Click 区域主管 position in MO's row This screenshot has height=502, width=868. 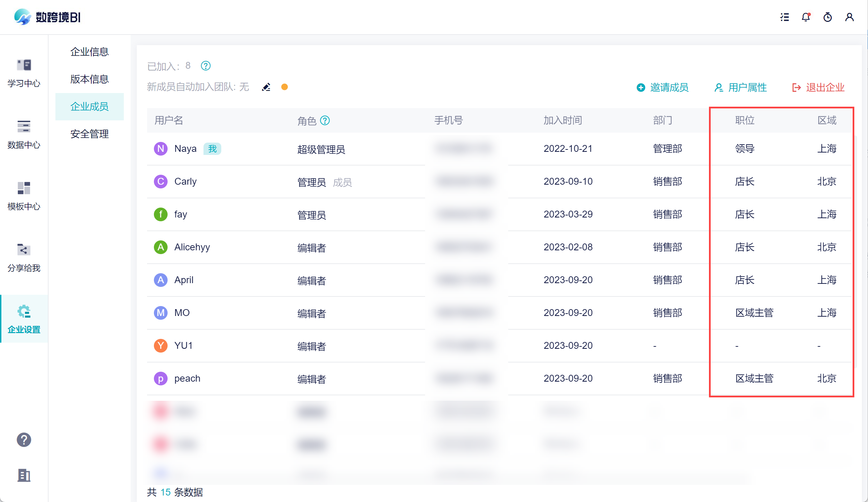754,313
